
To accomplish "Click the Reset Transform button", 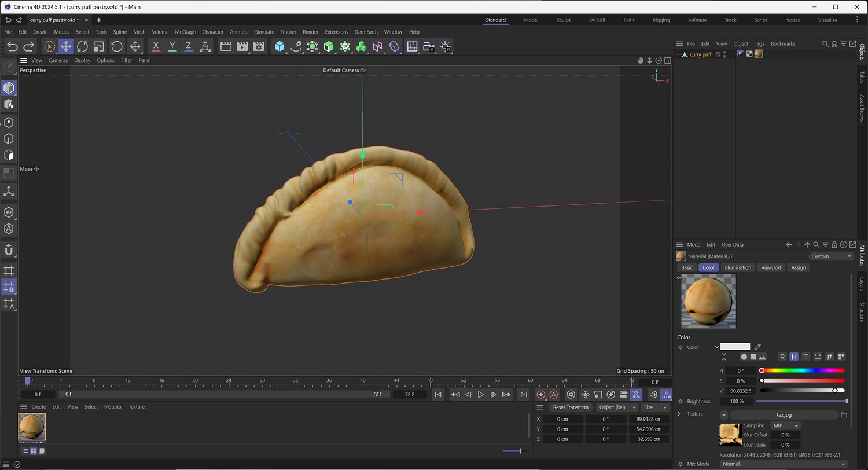I will coord(570,407).
